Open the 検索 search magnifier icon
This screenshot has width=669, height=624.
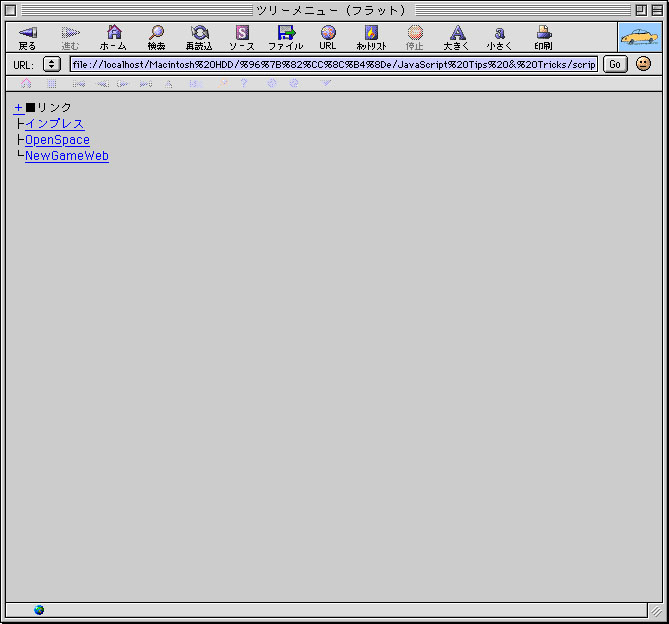coord(157,32)
